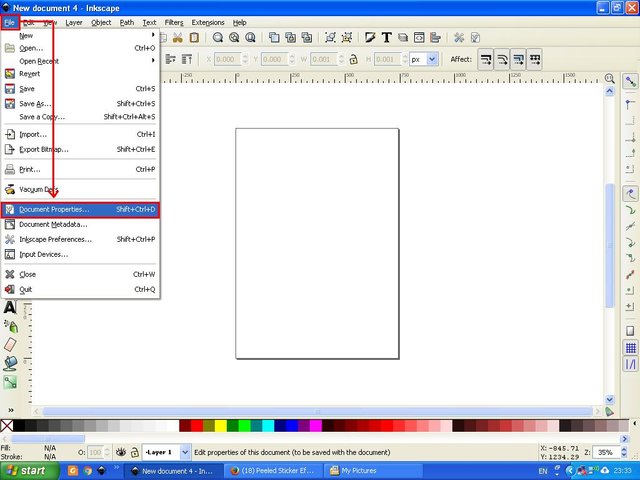Click the Unlink clone toolbar icon
Image resolution: width=640 pixels, height=480 pixels.
[307, 38]
